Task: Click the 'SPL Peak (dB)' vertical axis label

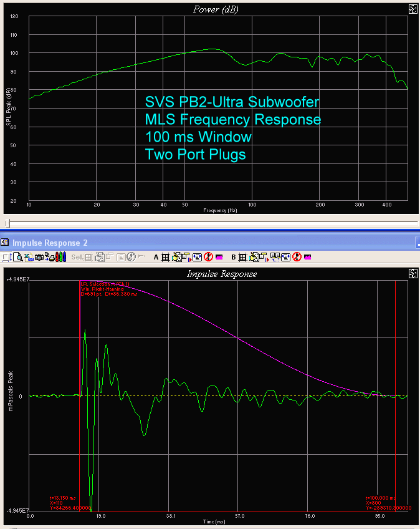Action: click(x=9, y=106)
